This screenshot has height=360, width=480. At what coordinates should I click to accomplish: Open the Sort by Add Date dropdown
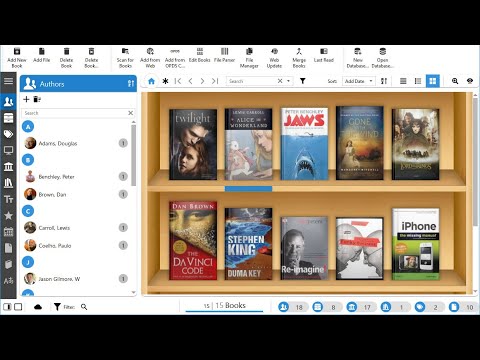pyautogui.click(x=359, y=81)
